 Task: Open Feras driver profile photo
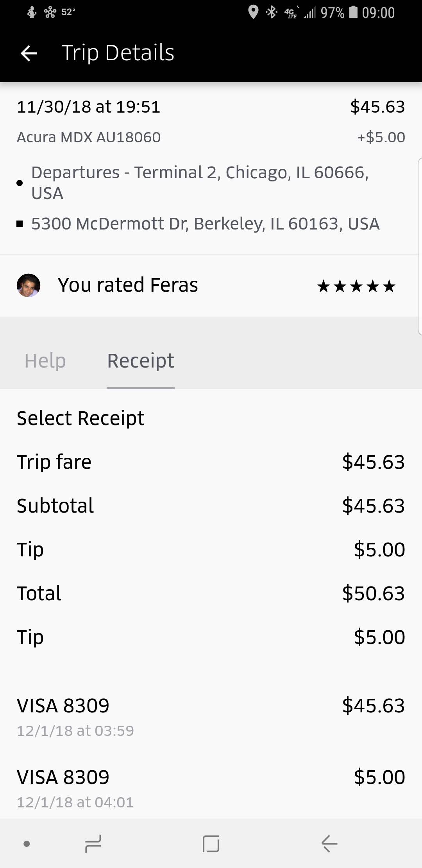coord(29,285)
